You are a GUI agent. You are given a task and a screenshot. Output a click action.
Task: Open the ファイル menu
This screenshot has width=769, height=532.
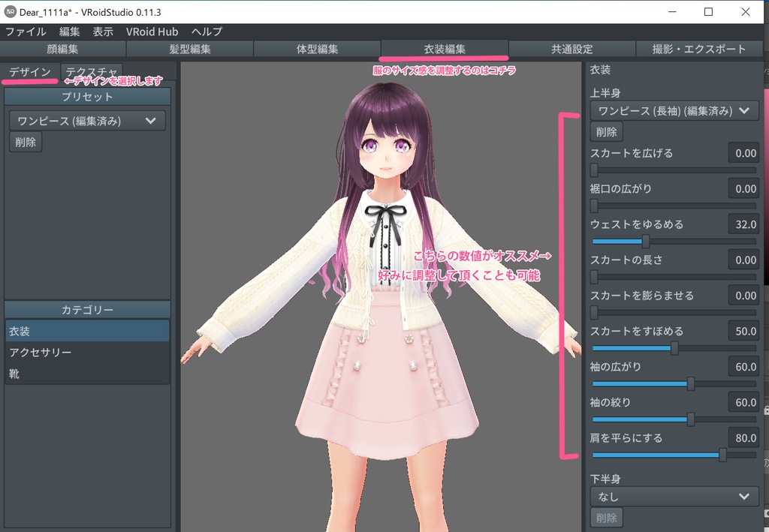tap(26, 32)
